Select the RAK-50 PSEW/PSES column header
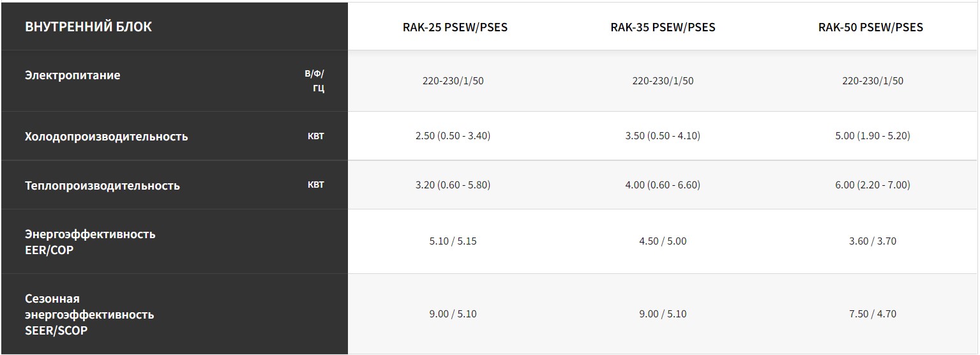The width and height of the screenshot is (980, 355). click(870, 27)
